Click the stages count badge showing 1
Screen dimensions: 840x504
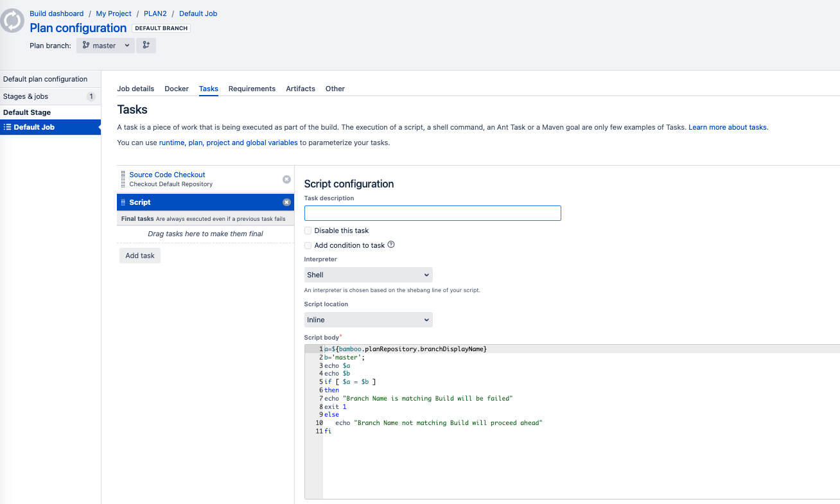91,96
